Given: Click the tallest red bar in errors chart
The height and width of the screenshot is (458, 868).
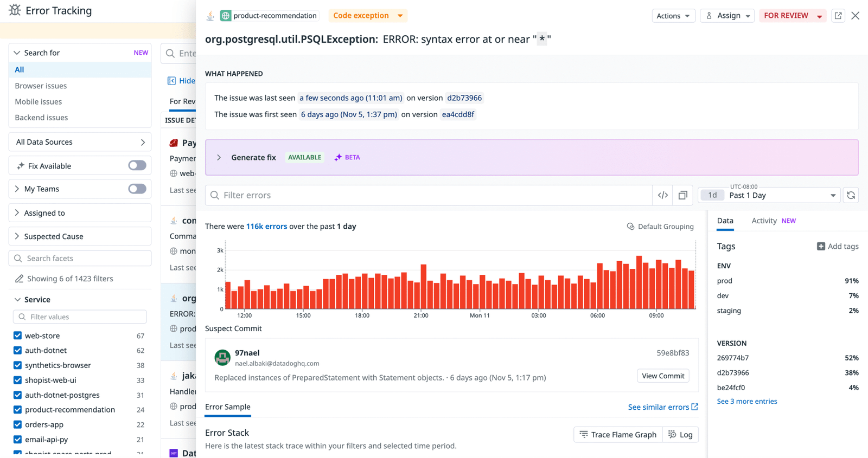Looking at the screenshot, I should coord(639,282).
